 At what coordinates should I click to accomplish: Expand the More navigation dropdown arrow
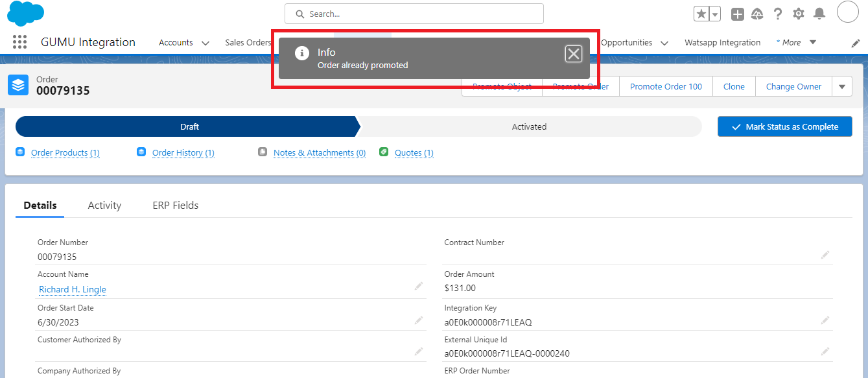click(x=813, y=43)
